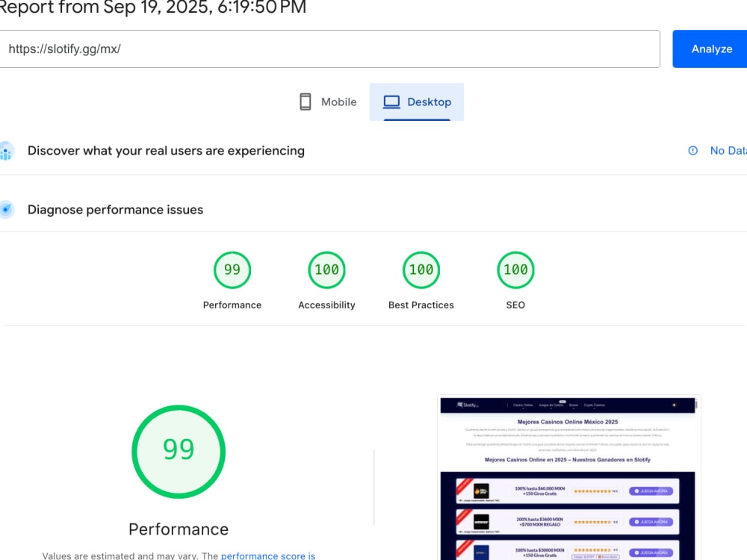Switch to the Mobile tab
Screen dimensions: 747x560
click(x=328, y=102)
